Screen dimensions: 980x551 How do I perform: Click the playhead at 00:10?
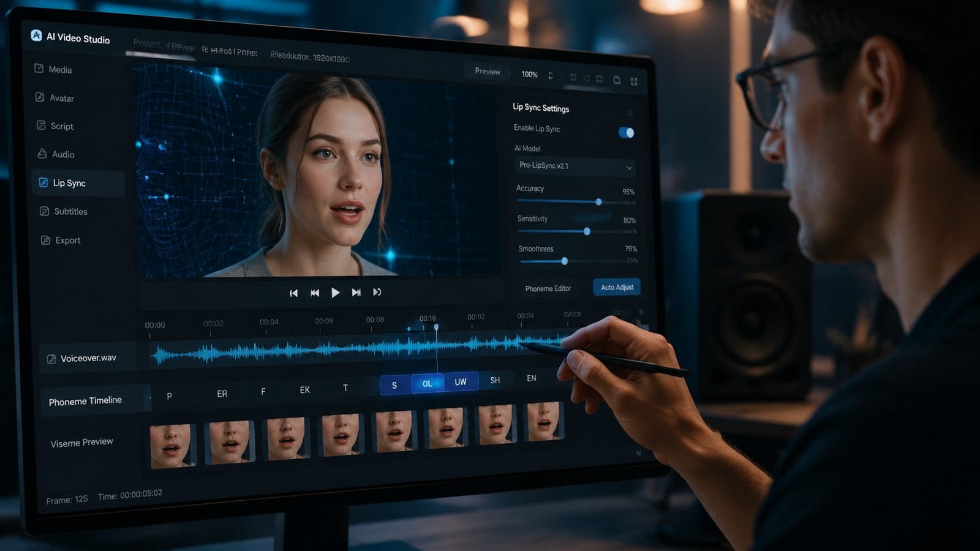436,327
